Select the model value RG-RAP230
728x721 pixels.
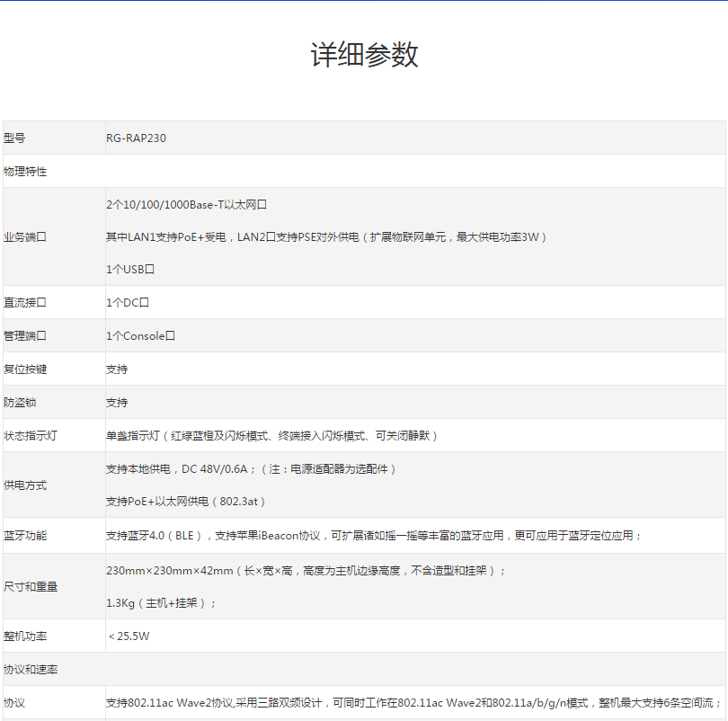click(136, 138)
